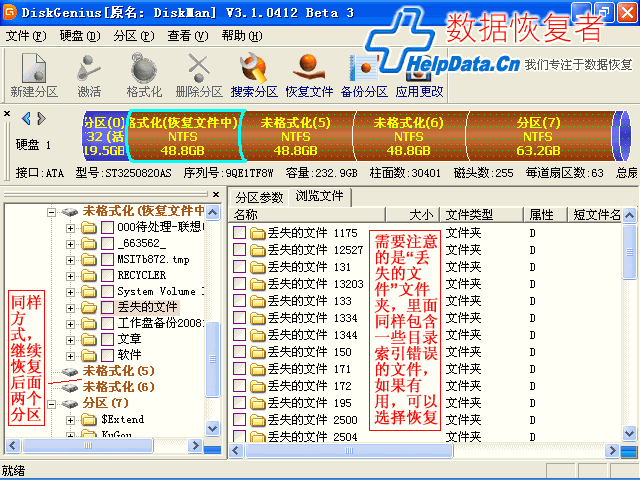Go to previous disk with left arrow
Image resolution: width=640 pixels, height=480 pixels.
pos(26,119)
